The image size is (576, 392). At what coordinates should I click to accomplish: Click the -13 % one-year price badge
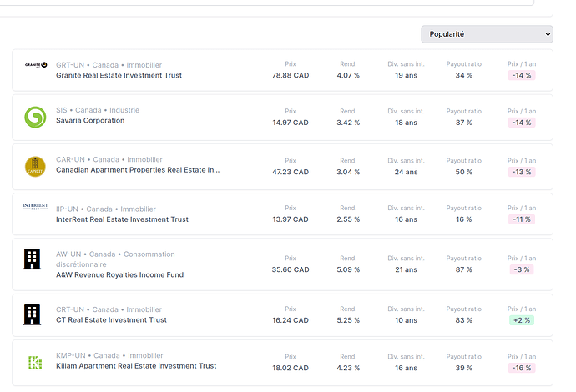522,172
